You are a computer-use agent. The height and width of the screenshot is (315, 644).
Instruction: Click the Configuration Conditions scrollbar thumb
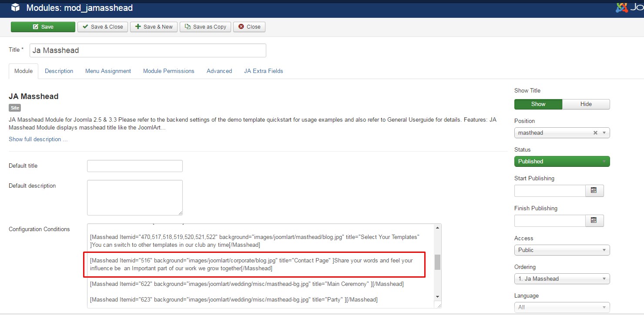pos(438,262)
